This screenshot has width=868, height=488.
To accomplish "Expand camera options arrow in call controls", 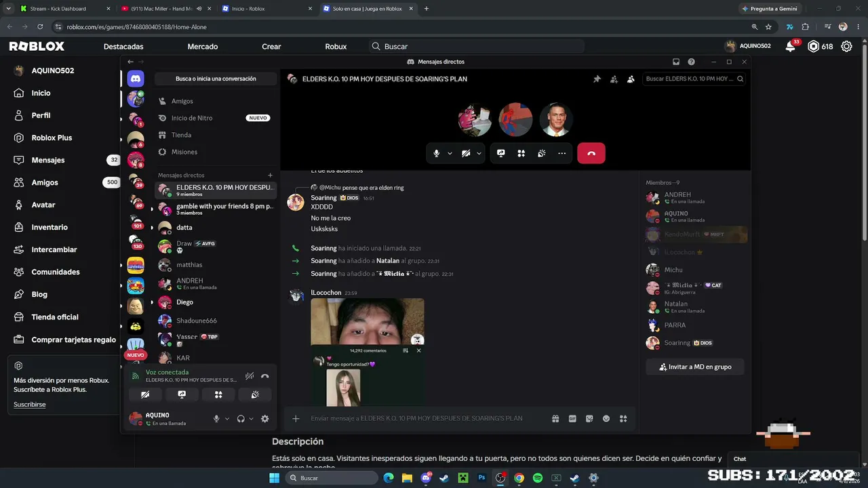I will point(479,153).
